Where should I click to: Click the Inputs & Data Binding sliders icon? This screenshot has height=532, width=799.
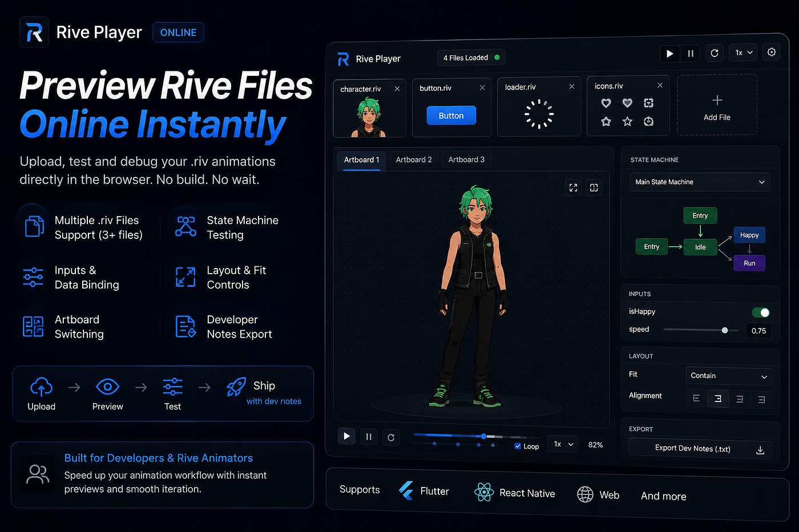click(33, 277)
